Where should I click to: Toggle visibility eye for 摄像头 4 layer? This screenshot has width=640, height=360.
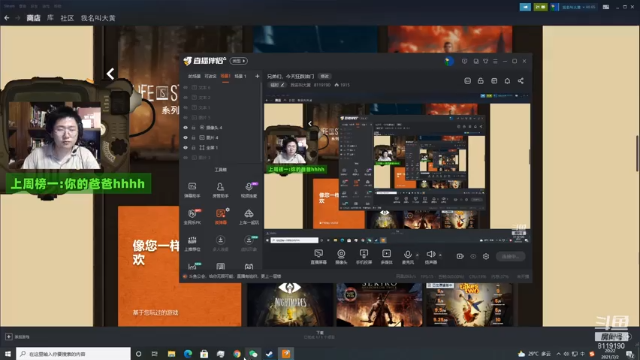click(x=185, y=127)
